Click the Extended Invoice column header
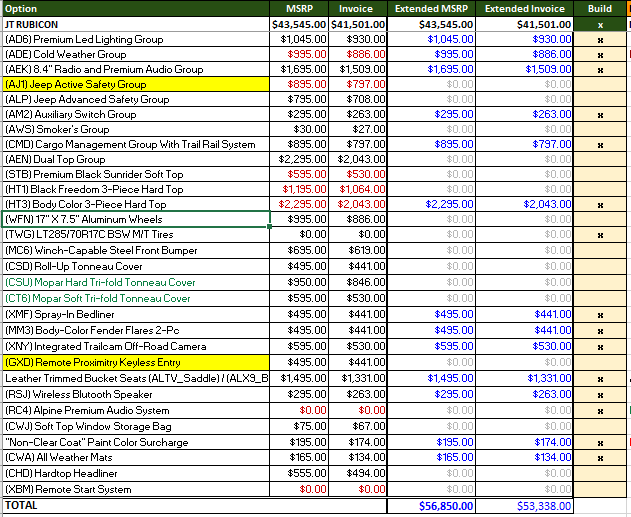 (x=525, y=8)
